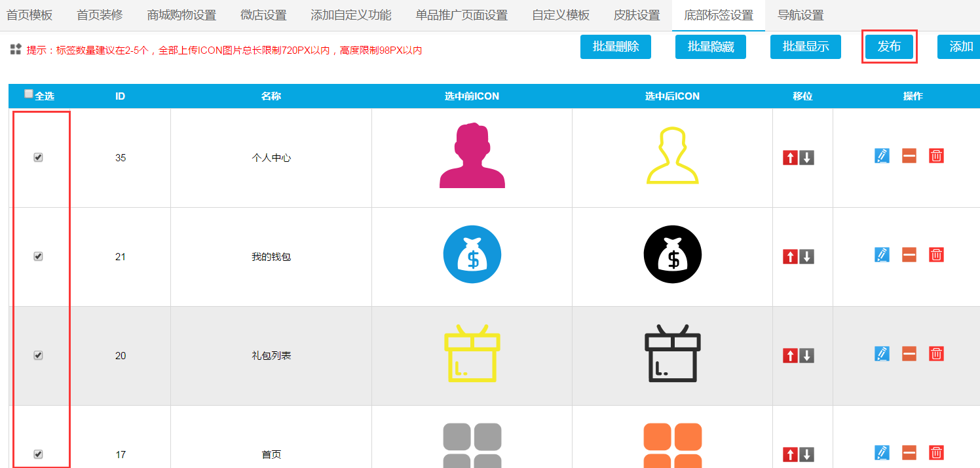This screenshot has width=980, height=468.
Task: Move 首页 row up
Action: 790,455
